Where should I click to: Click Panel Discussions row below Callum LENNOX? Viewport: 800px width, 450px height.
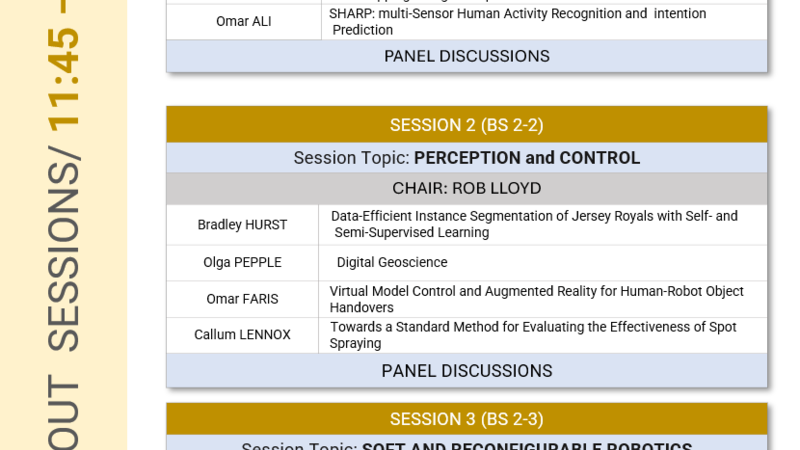[466, 371]
